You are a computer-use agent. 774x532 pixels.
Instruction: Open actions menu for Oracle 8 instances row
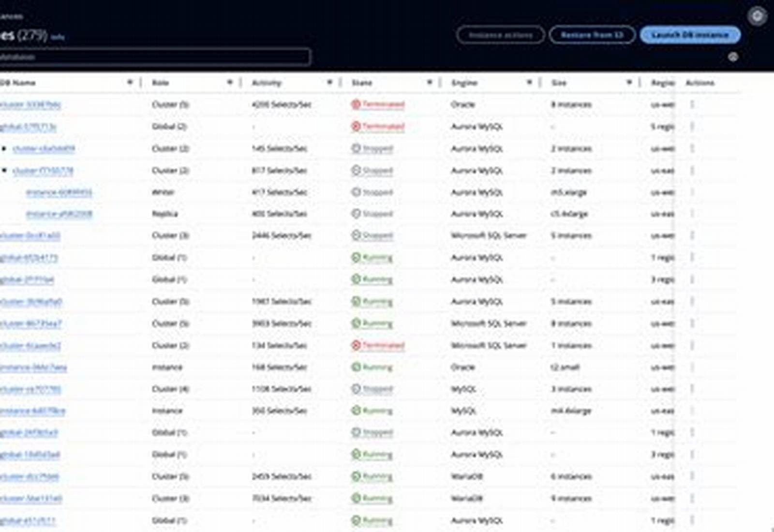coord(692,104)
